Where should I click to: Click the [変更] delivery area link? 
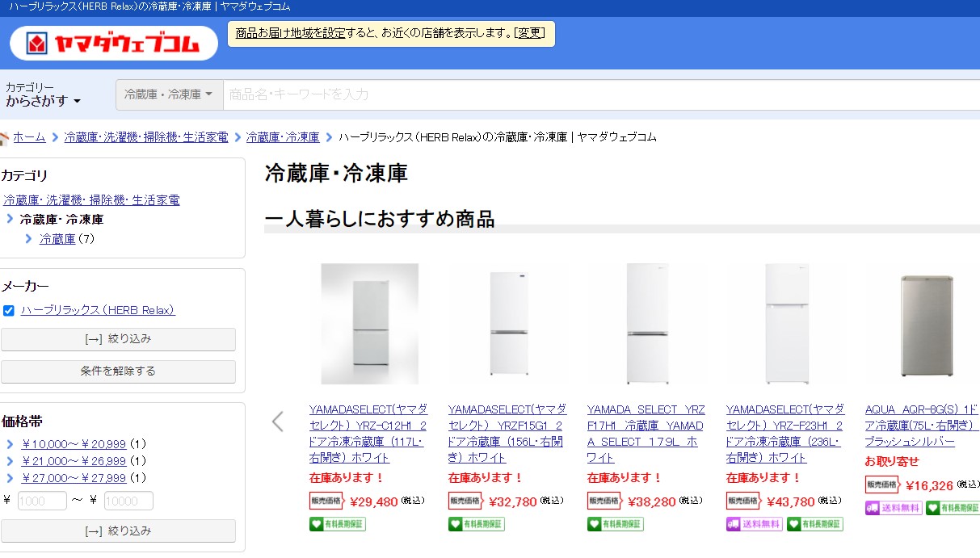pyautogui.click(x=531, y=33)
